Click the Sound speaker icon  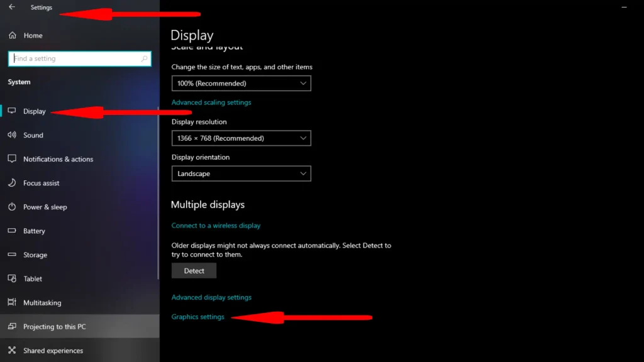pos(12,134)
